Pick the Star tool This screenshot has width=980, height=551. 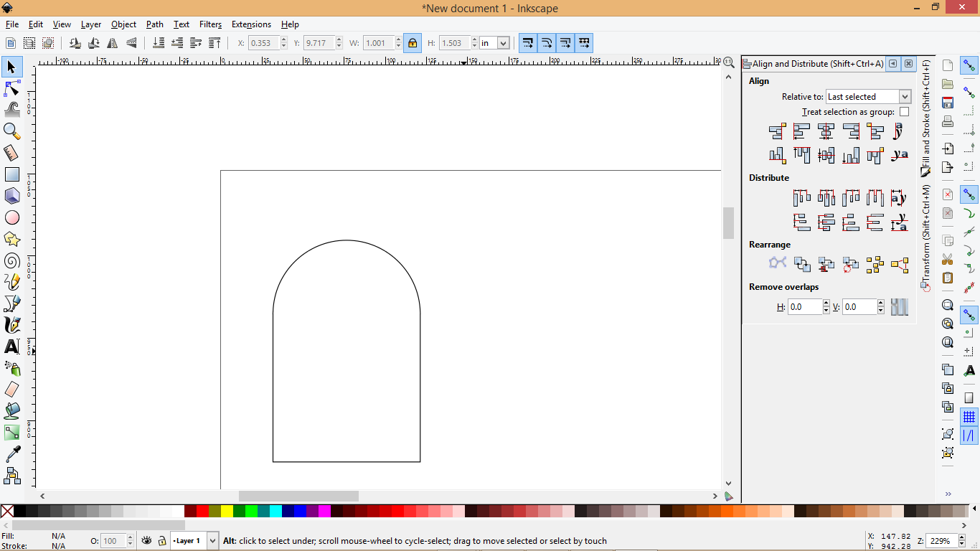(11, 238)
